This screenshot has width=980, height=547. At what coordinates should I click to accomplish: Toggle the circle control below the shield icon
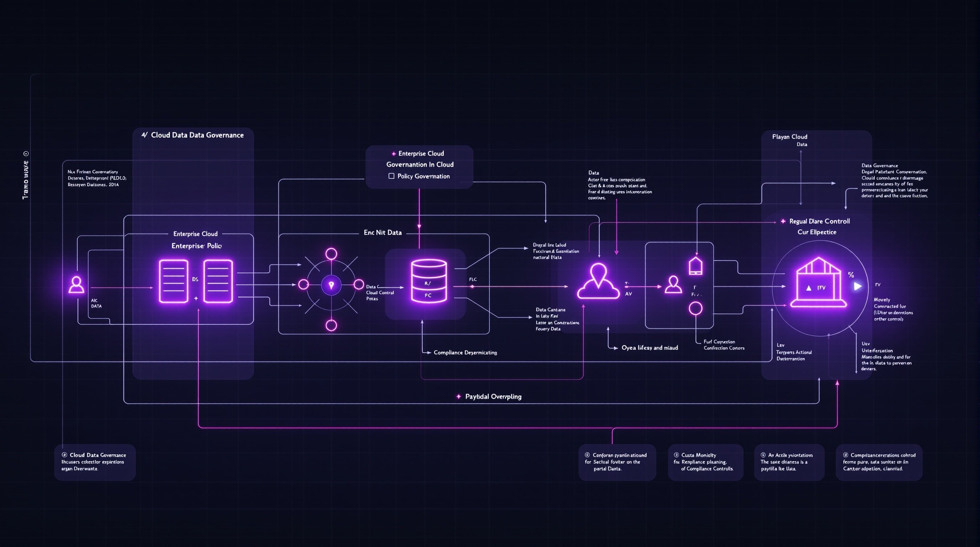coord(696,309)
